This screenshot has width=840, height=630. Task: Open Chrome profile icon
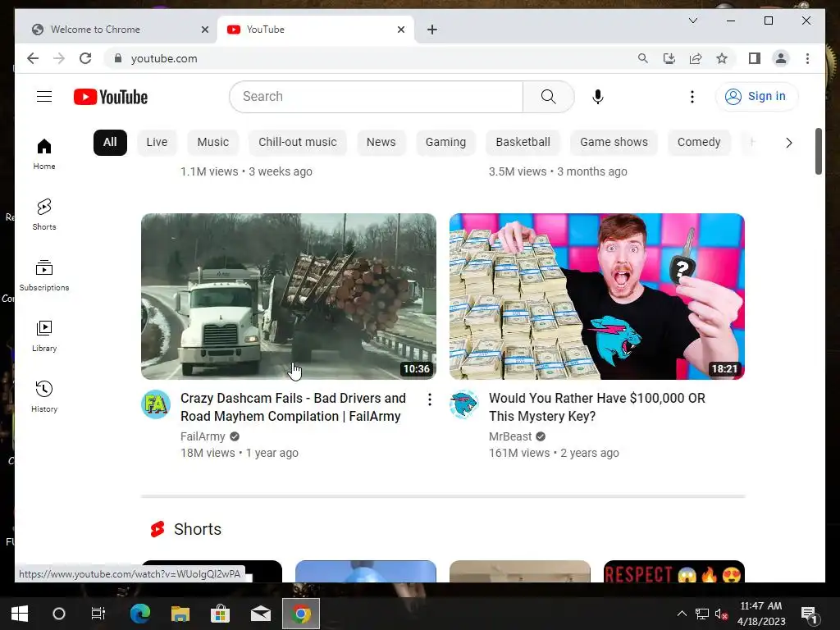tap(781, 58)
